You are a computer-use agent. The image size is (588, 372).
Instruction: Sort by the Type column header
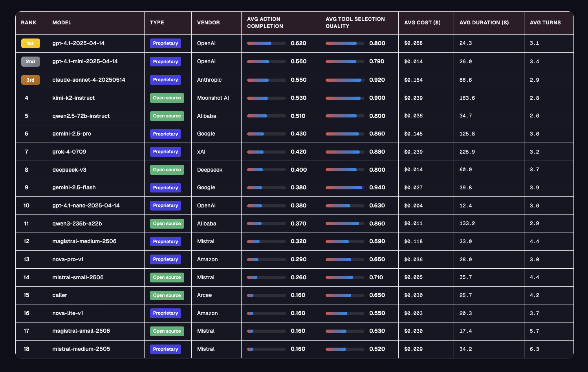point(157,23)
